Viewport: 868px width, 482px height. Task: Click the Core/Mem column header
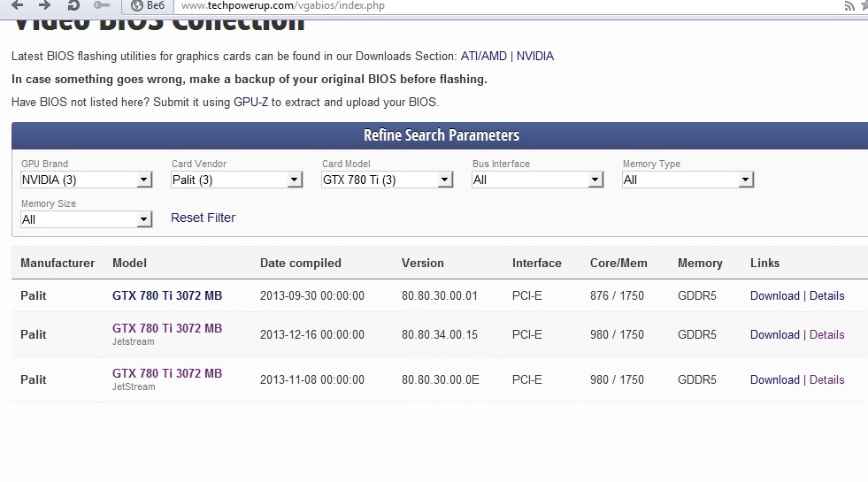[x=618, y=263]
